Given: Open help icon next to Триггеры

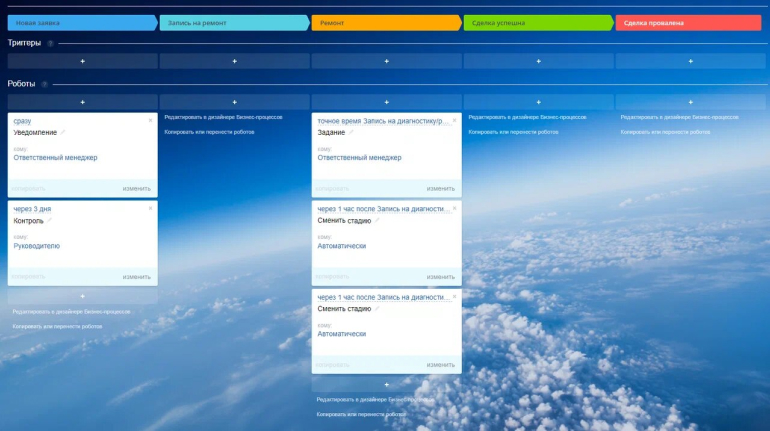Looking at the screenshot, I should pyautogui.click(x=50, y=43).
